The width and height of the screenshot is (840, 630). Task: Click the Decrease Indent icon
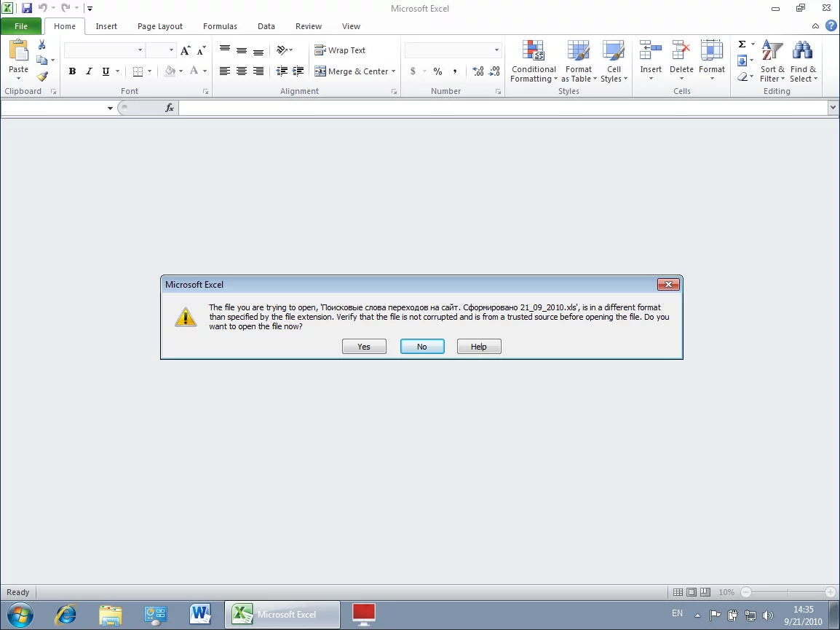[x=282, y=71]
